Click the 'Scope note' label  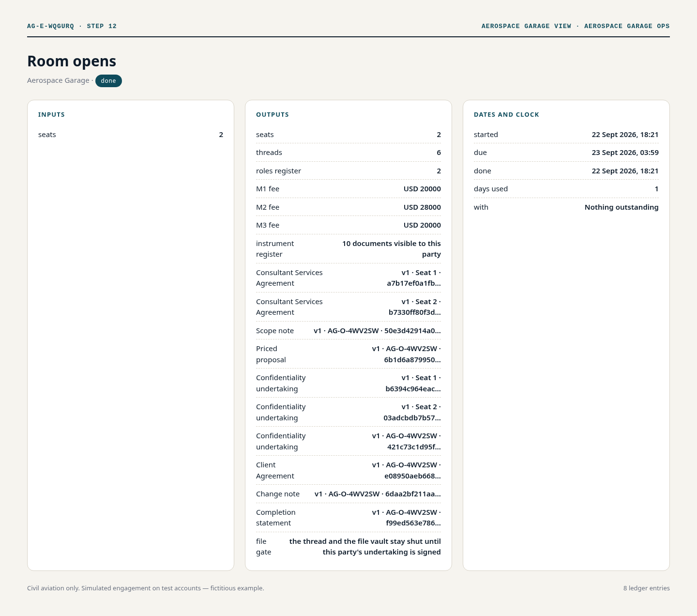(x=275, y=331)
